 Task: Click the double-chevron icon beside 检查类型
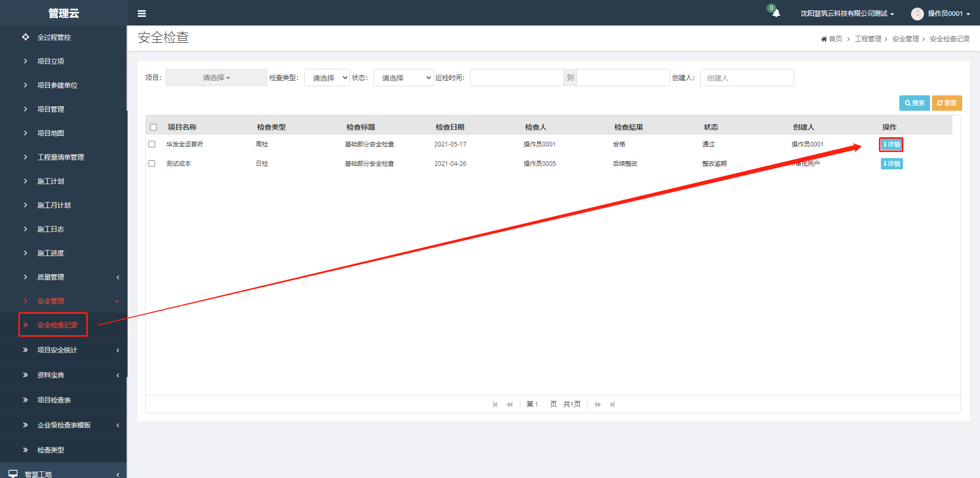click(x=26, y=450)
